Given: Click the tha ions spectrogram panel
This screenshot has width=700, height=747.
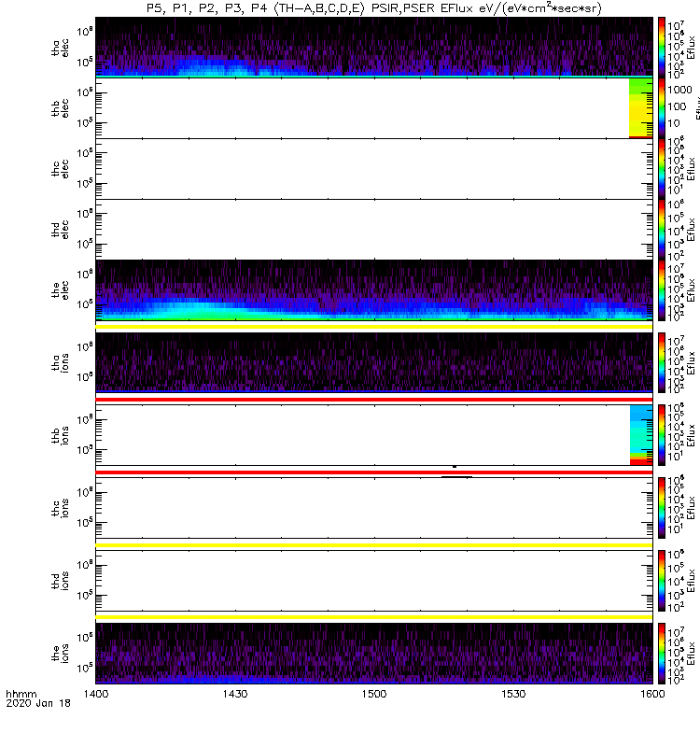Looking at the screenshot, I should click(x=374, y=362).
